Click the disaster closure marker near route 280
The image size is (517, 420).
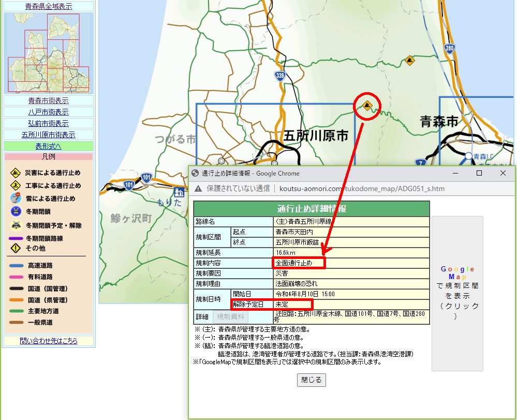pyautogui.click(x=409, y=61)
